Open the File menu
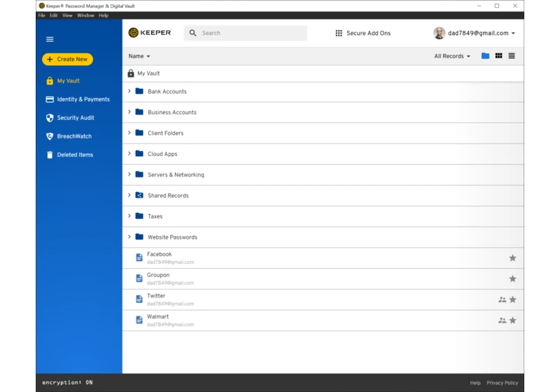Viewport: 560px width, 392px height. tap(42, 15)
